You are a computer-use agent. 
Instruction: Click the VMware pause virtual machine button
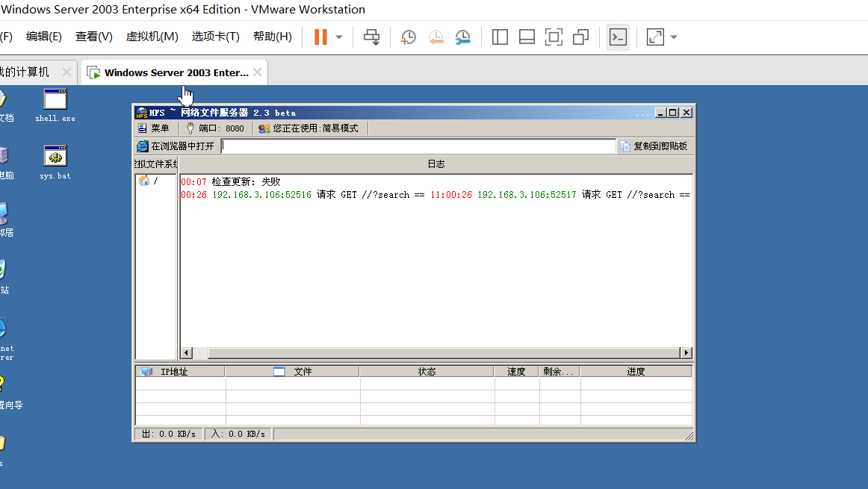click(x=320, y=37)
